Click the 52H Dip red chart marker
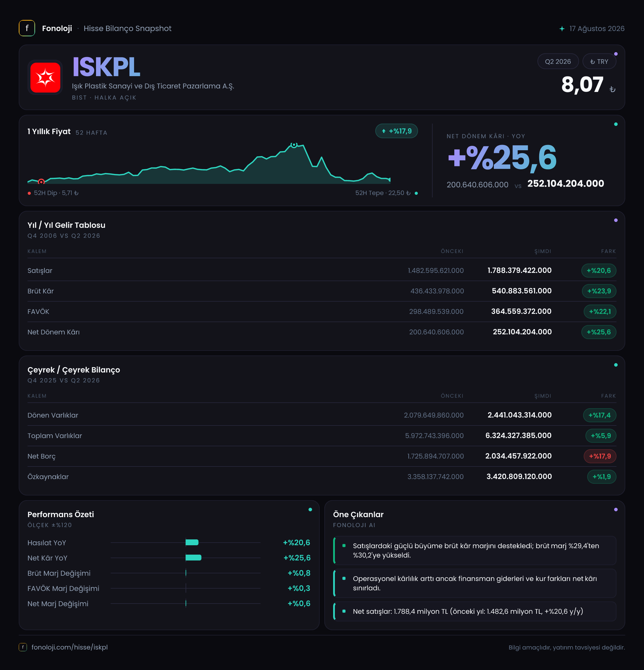 (x=41, y=182)
